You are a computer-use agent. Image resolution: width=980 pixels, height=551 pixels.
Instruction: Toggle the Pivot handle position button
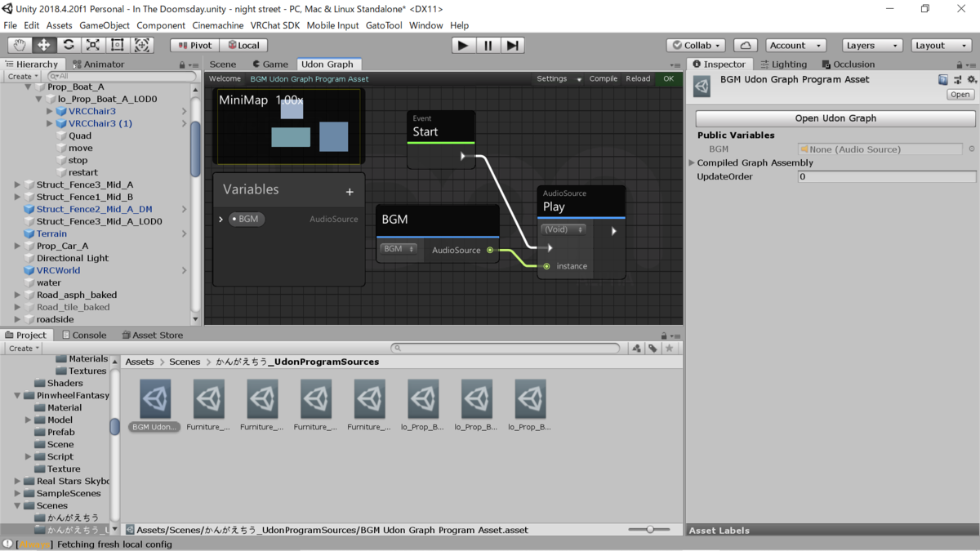[x=195, y=46]
